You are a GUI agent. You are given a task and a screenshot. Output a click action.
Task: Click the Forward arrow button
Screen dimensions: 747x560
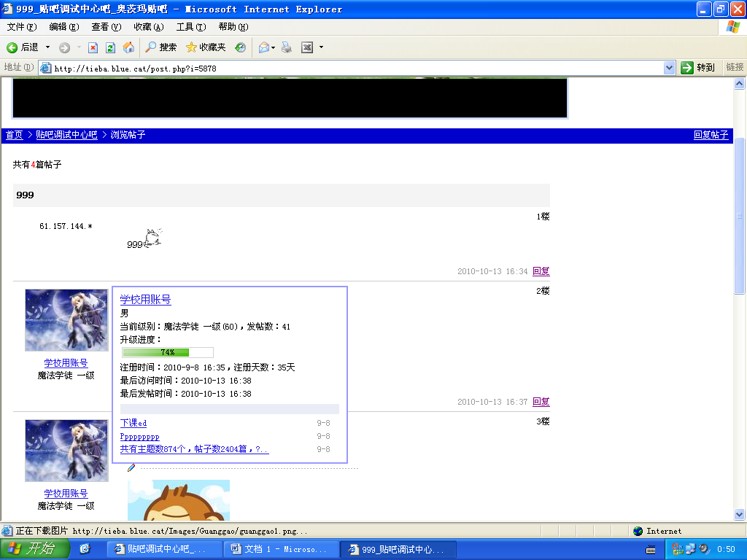tap(64, 47)
